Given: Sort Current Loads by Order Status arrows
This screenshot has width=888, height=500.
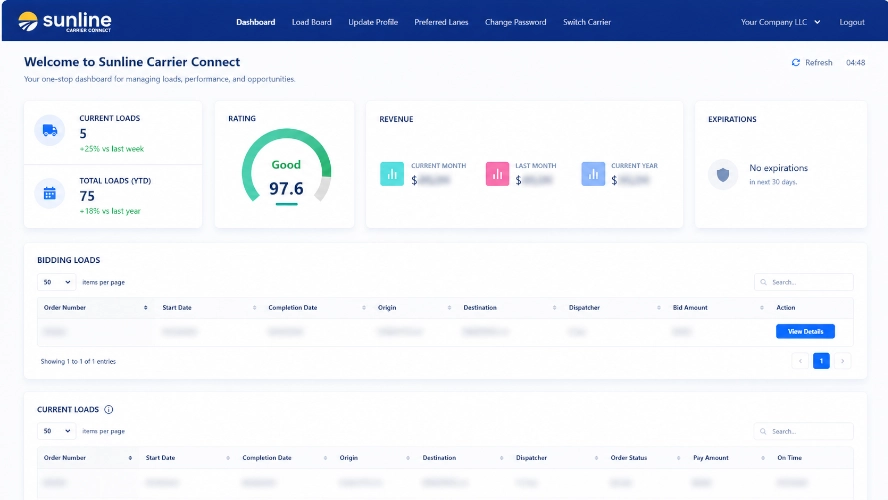Looking at the screenshot, I should pos(678,458).
